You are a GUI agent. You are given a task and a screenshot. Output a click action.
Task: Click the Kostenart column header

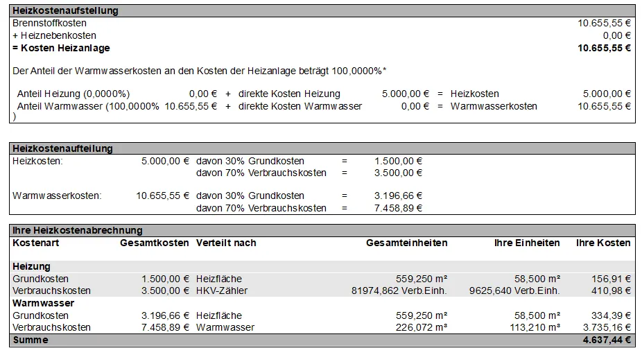(35, 243)
